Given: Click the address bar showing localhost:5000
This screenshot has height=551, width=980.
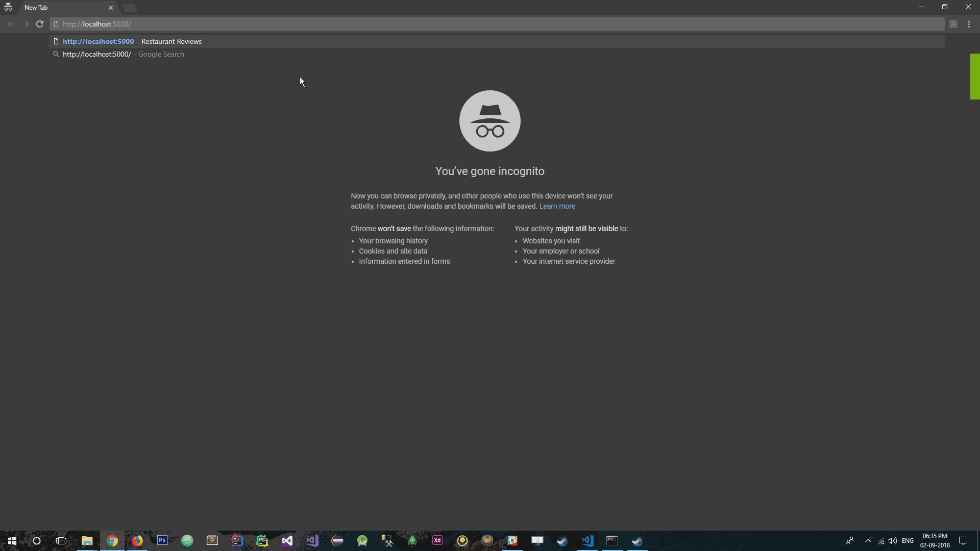Looking at the screenshot, I should pos(497,24).
